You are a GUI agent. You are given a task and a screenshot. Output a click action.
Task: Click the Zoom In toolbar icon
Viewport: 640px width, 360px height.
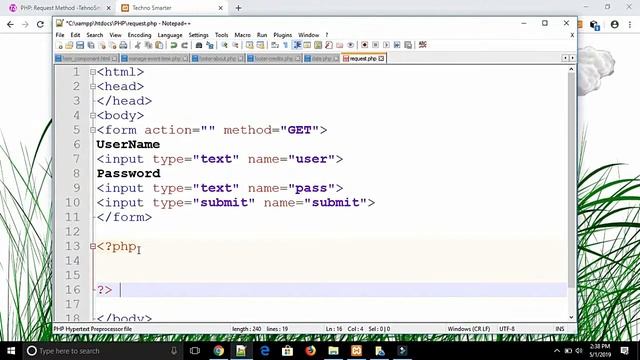pyautogui.click(x=224, y=45)
